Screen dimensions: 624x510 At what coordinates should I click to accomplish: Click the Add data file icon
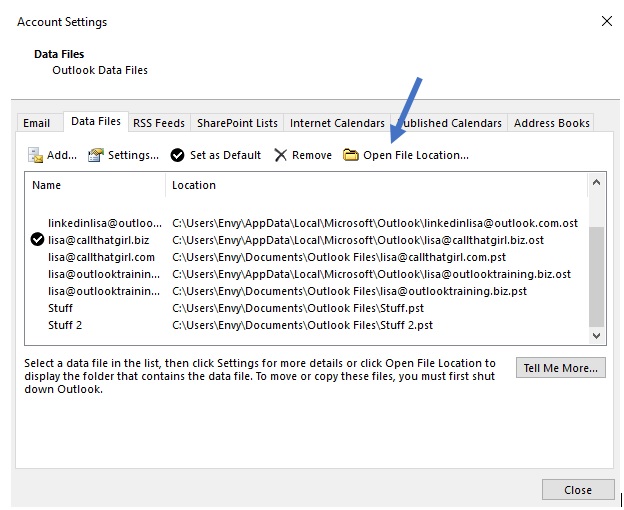coord(35,155)
